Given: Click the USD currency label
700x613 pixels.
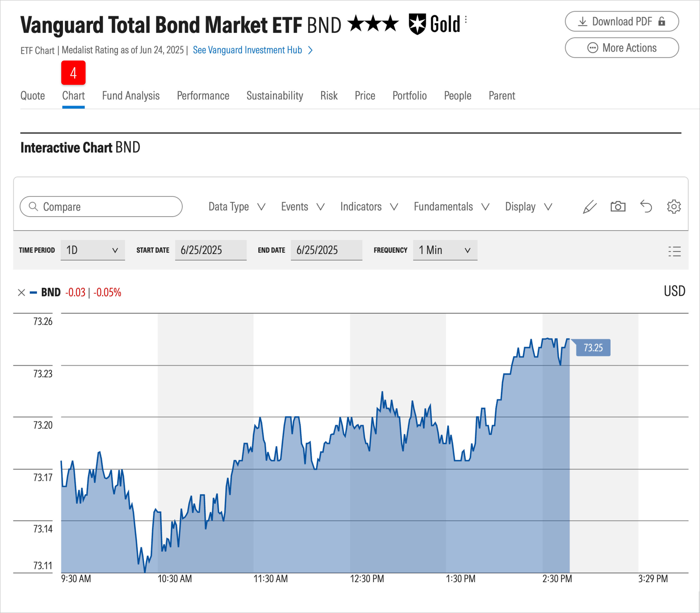Looking at the screenshot, I should click(x=674, y=291).
